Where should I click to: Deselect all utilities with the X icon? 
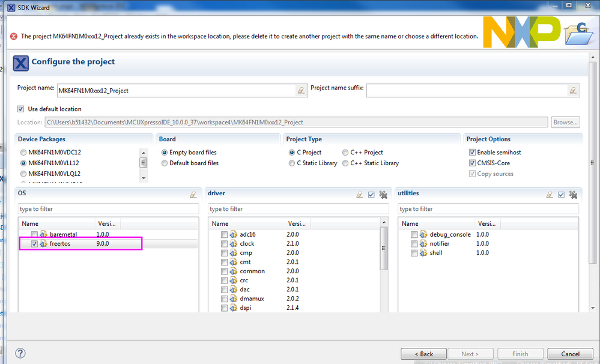(573, 195)
